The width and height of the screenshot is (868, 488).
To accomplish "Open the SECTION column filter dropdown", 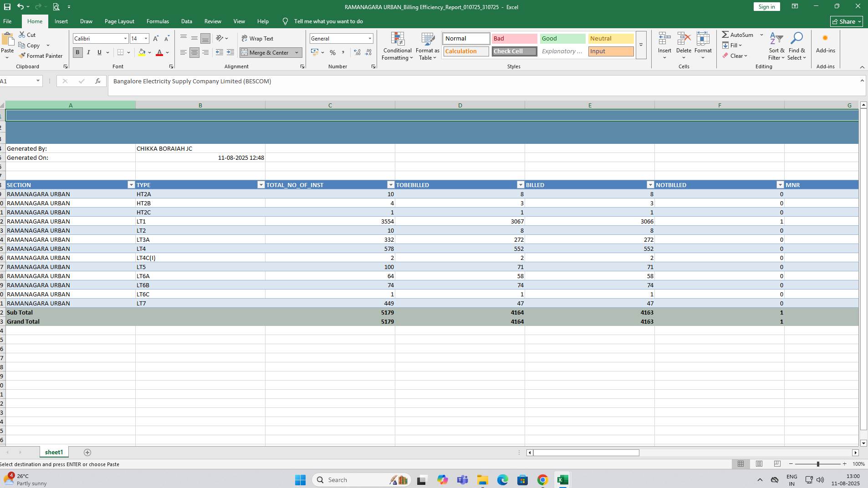I will 131,185.
